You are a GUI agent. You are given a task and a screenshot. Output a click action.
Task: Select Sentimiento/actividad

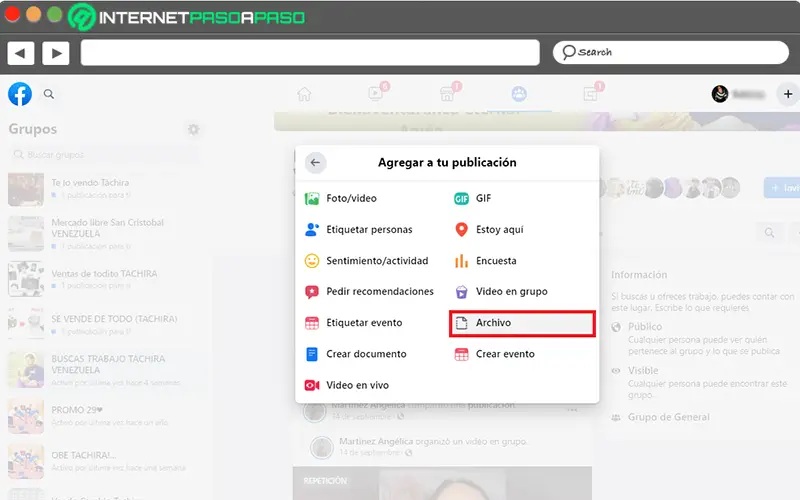click(x=366, y=261)
